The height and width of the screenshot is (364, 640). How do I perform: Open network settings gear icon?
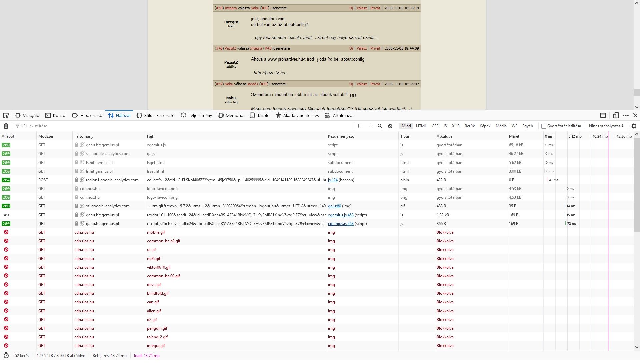(x=634, y=126)
